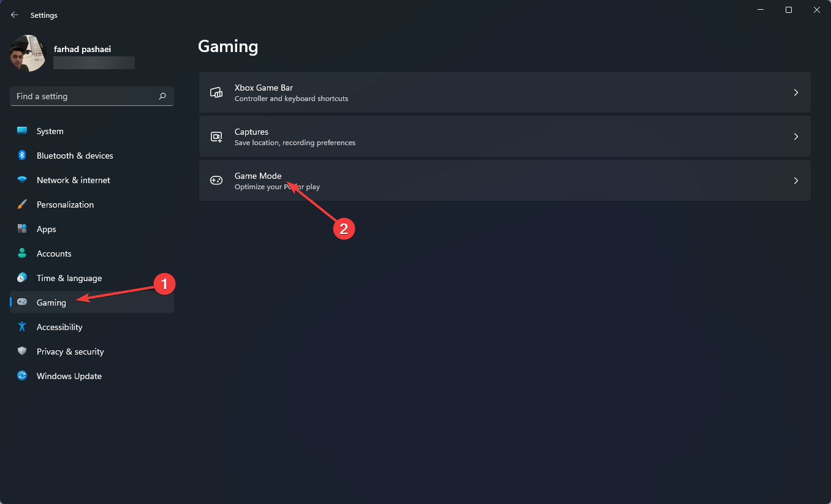The image size is (831, 504).
Task: Go back using the Settings back arrow
Action: (x=15, y=15)
